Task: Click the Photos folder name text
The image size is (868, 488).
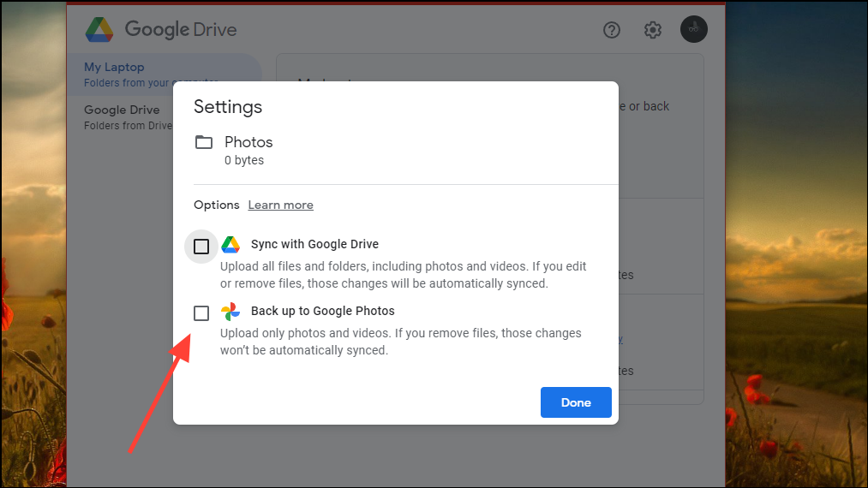Action: pos(248,142)
